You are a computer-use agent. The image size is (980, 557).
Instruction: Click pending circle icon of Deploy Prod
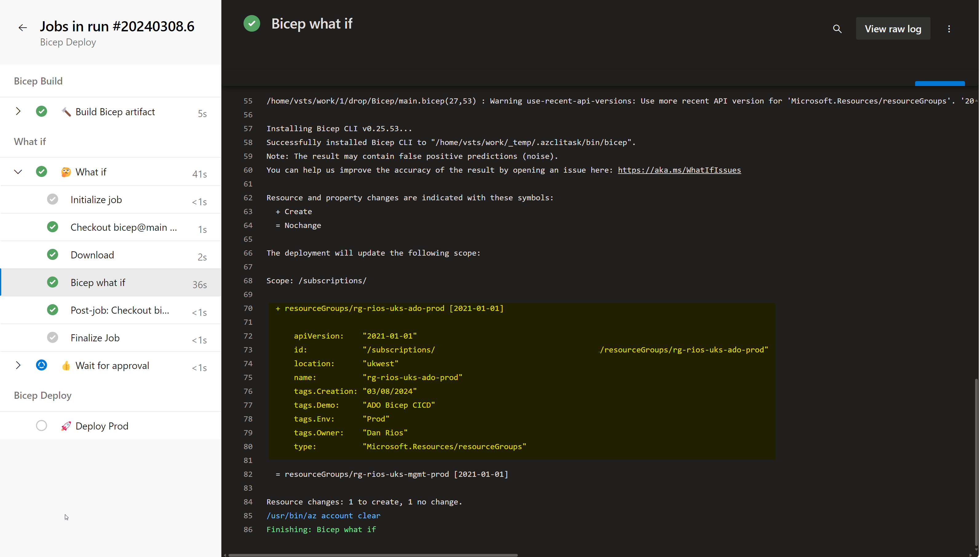pyautogui.click(x=41, y=426)
